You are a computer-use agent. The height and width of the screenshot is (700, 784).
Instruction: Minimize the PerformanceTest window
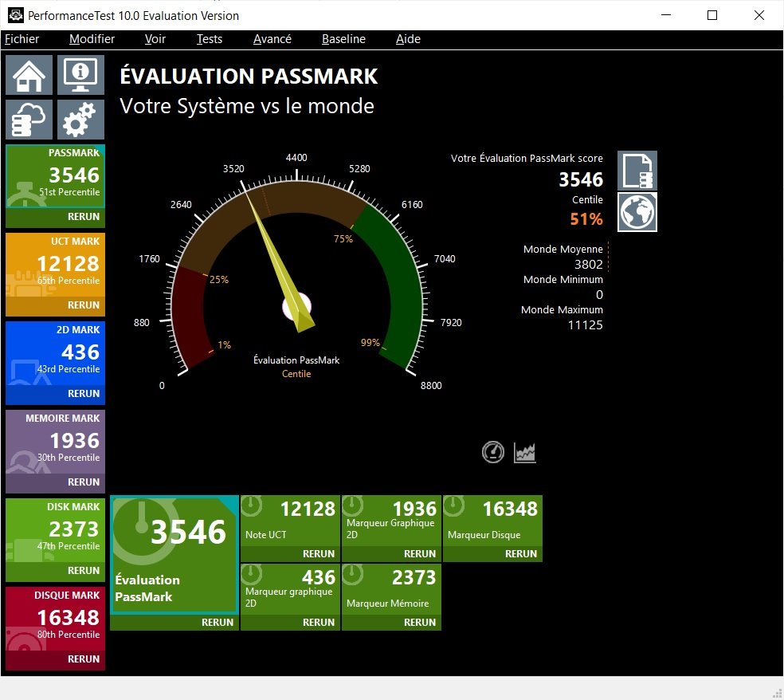pyautogui.click(x=666, y=15)
